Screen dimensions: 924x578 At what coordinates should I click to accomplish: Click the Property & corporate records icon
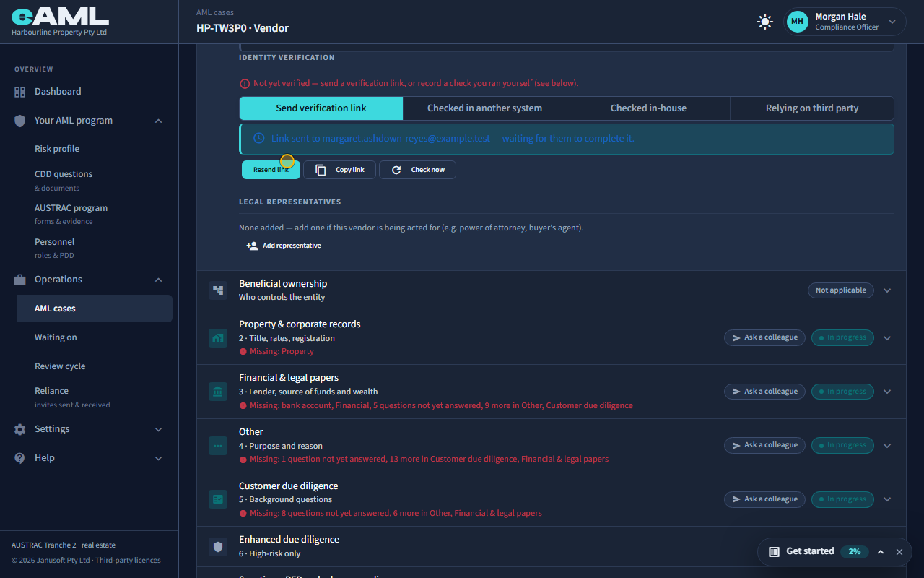tap(218, 337)
